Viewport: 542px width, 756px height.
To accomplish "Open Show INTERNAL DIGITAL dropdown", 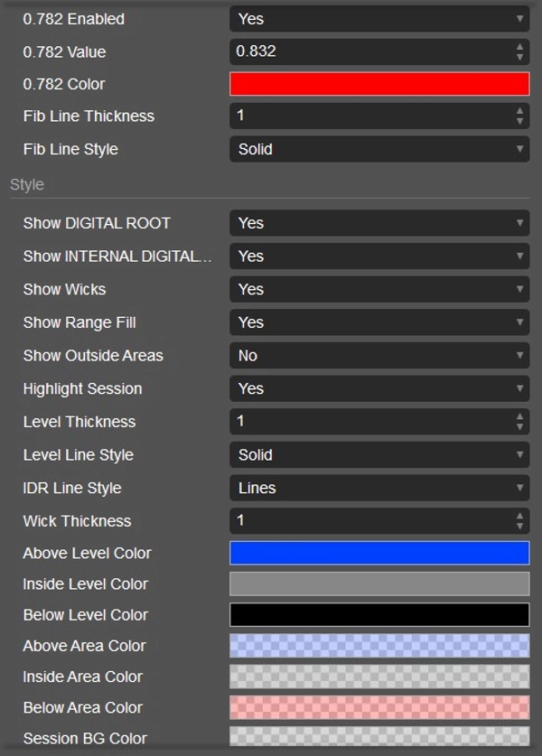I will pyautogui.click(x=379, y=257).
